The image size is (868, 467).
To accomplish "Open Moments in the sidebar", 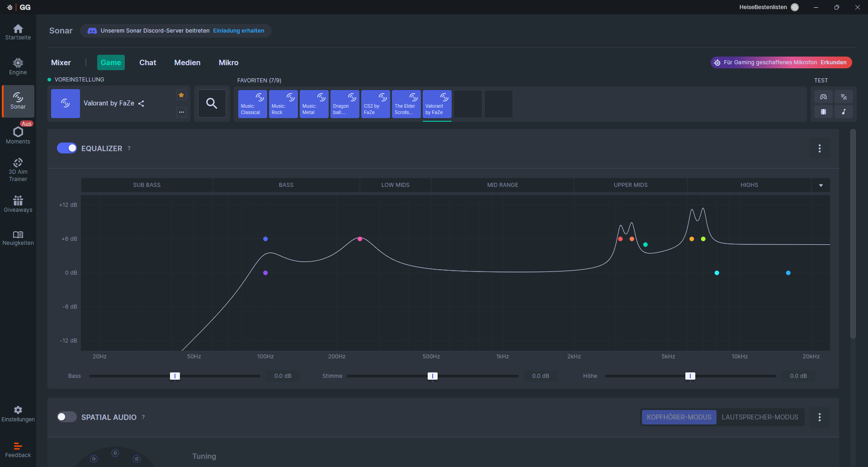I will [18, 135].
